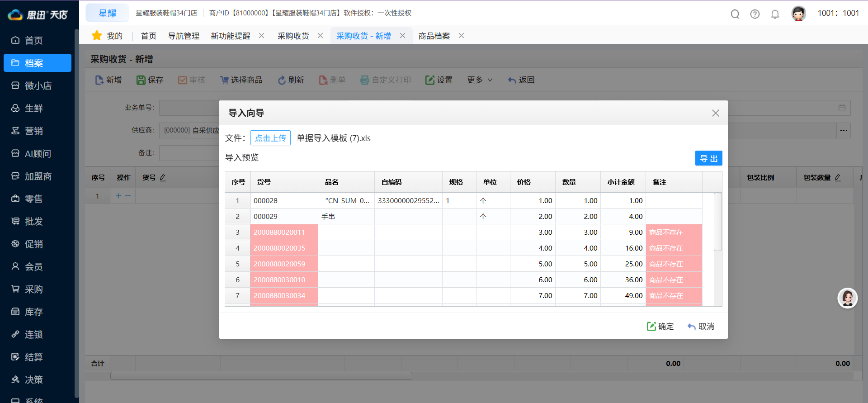Close the 导入向导 dialog
Viewport: 868px width, 403px height.
[x=715, y=113]
